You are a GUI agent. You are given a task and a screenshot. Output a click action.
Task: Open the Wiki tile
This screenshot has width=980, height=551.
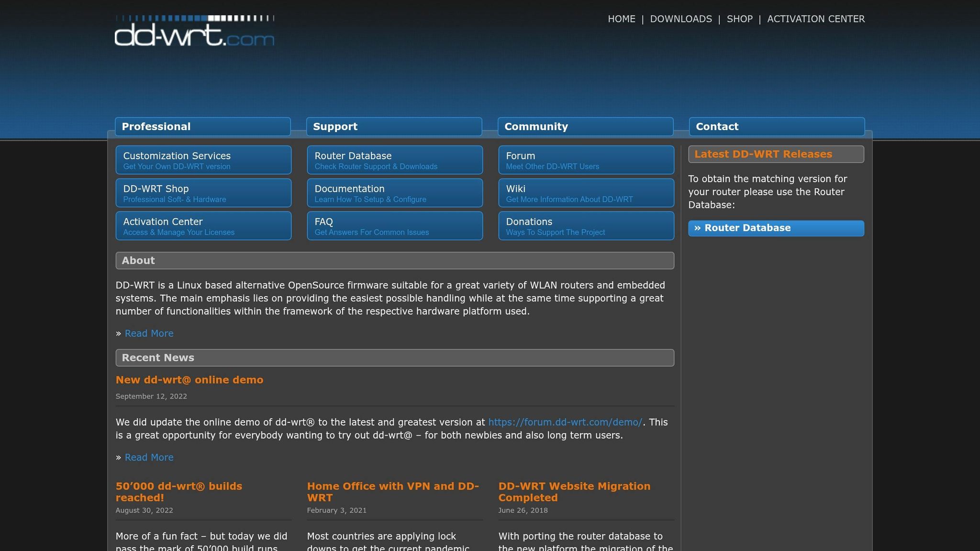586,193
